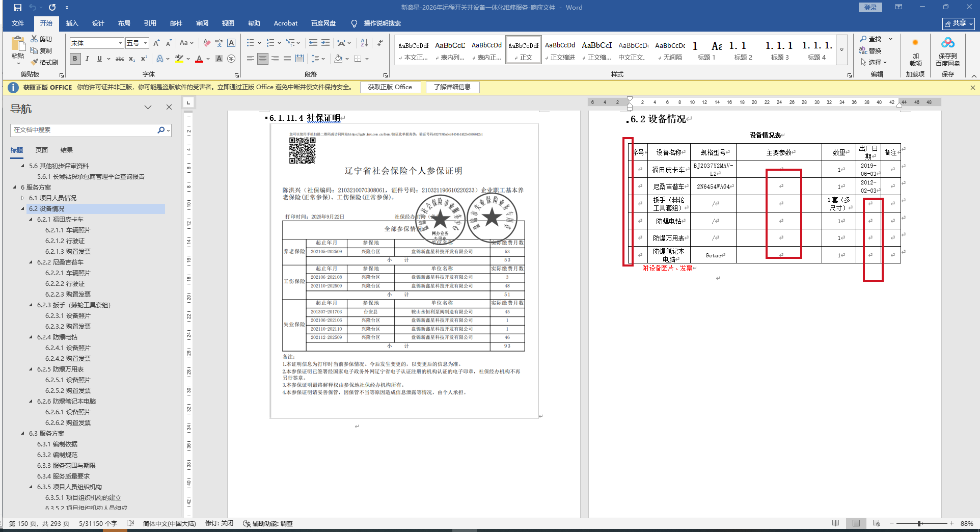Open the 宋体 font name dropdown

[120, 43]
